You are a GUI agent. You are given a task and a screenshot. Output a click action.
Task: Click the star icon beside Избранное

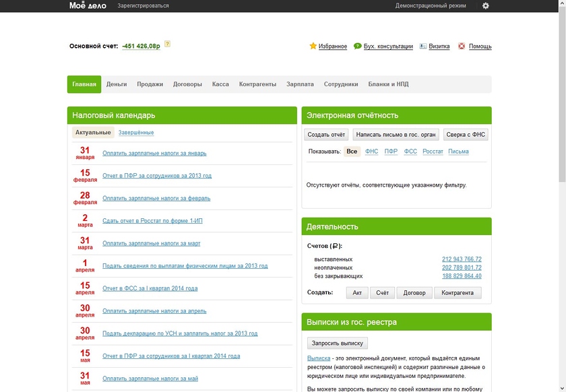point(313,46)
